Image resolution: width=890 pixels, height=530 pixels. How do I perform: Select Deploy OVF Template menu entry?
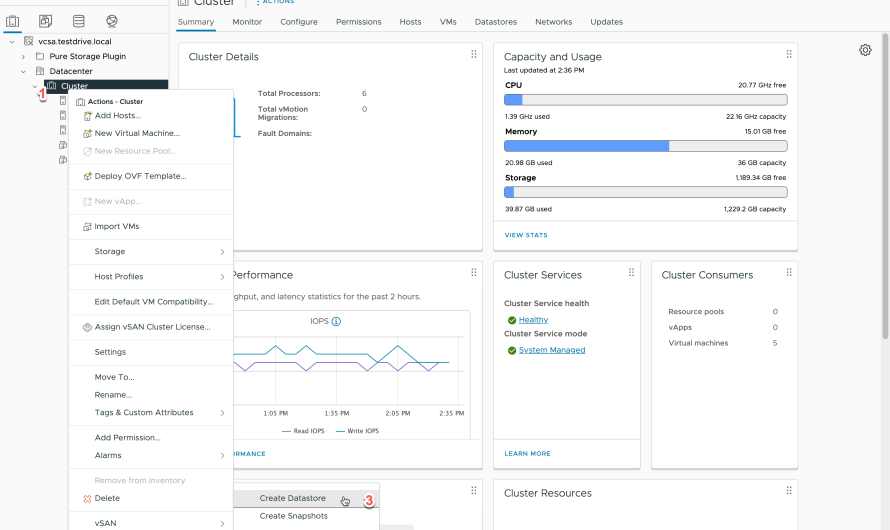click(140, 176)
